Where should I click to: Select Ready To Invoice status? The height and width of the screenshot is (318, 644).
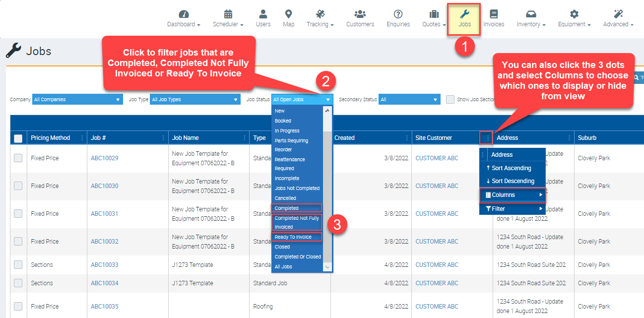click(297, 237)
